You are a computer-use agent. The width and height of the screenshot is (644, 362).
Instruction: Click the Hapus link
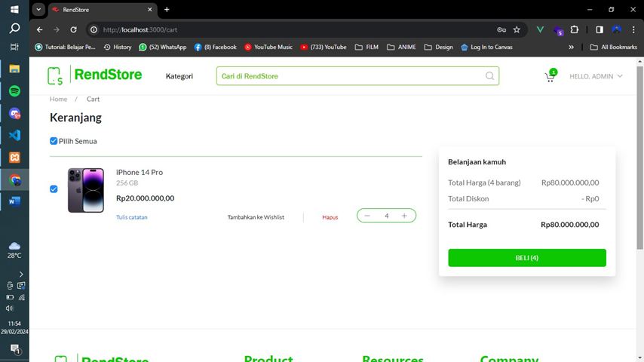330,217
